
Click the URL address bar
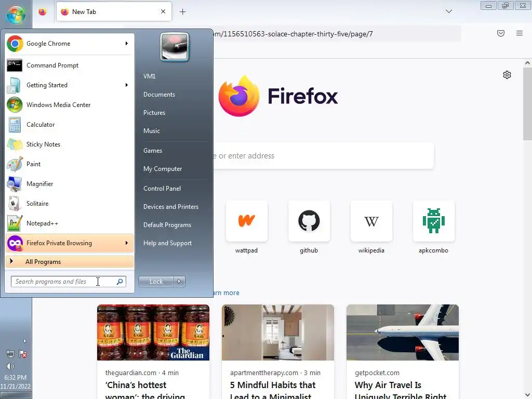(336, 34)
